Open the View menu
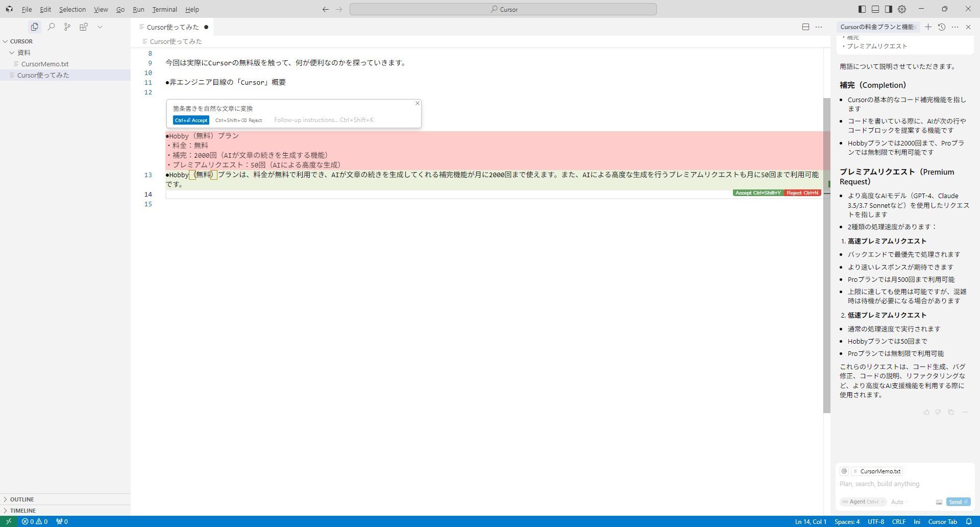The height and width of the screenshot is (527, 980). coord(101,9)
